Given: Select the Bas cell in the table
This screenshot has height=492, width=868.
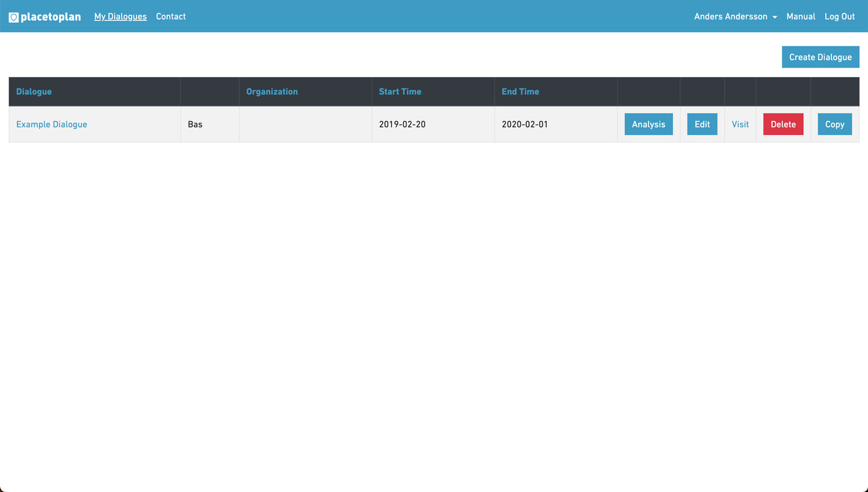Looking at the screenshot, I should (196, 124).
